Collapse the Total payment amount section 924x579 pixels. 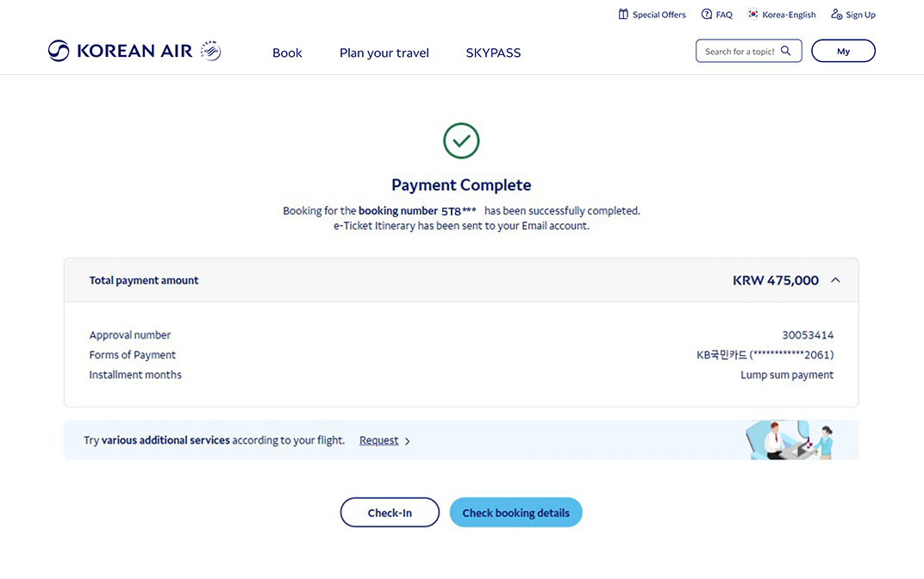[834, 280]
